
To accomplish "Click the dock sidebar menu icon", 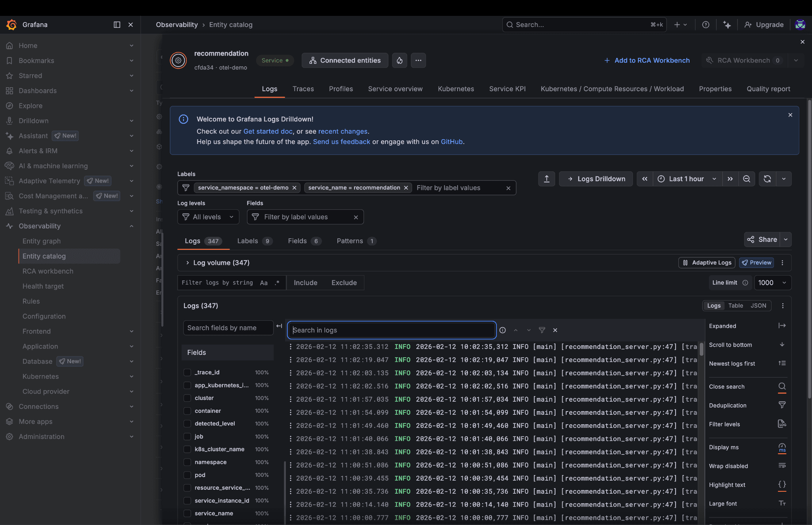I will [117, 25].
